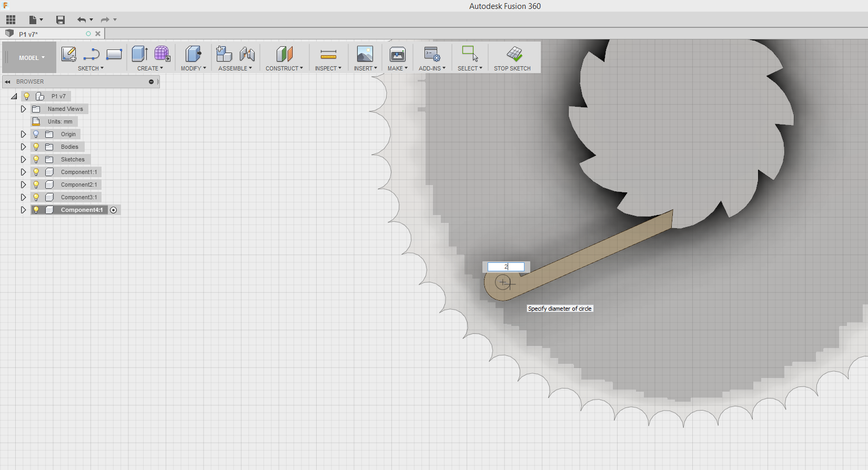Expand the Origin folder
Screen dimensions: 868x470
tap(23, 134)
